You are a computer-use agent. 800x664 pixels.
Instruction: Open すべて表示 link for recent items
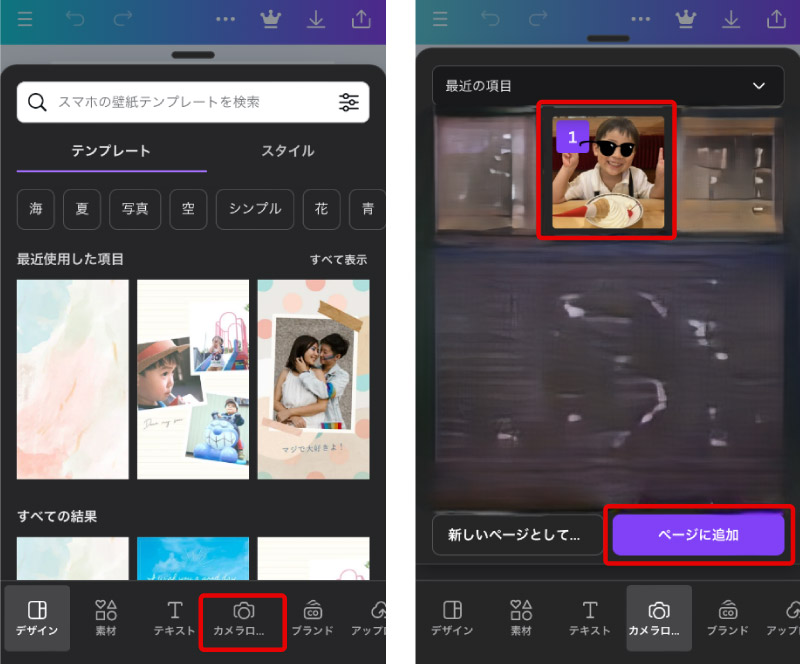339,260
